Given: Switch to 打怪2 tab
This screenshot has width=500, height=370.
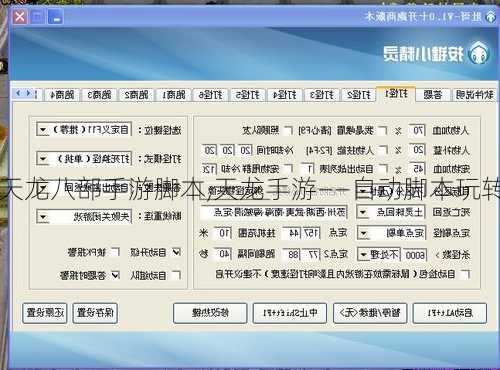Looking at the screenshot, I should tap(359, 95).
